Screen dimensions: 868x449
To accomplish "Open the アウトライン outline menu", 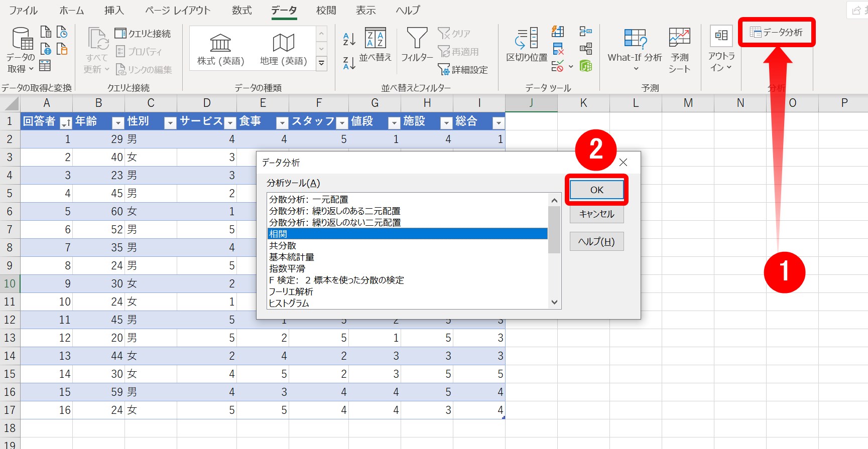I will (x=721, y=49).
